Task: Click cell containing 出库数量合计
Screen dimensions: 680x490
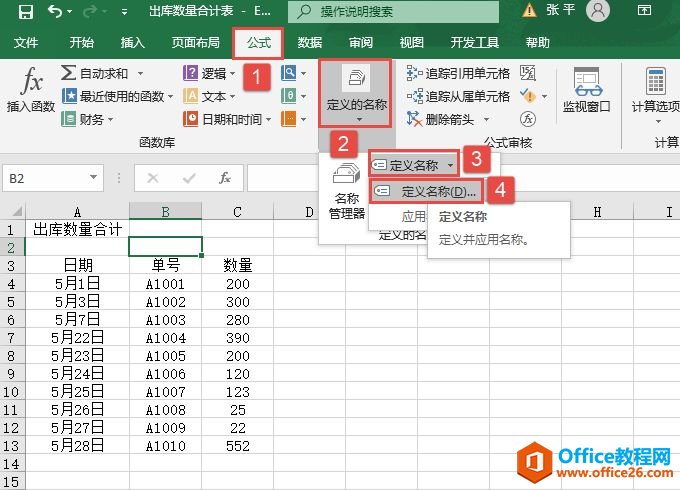Action: [77, 229]
